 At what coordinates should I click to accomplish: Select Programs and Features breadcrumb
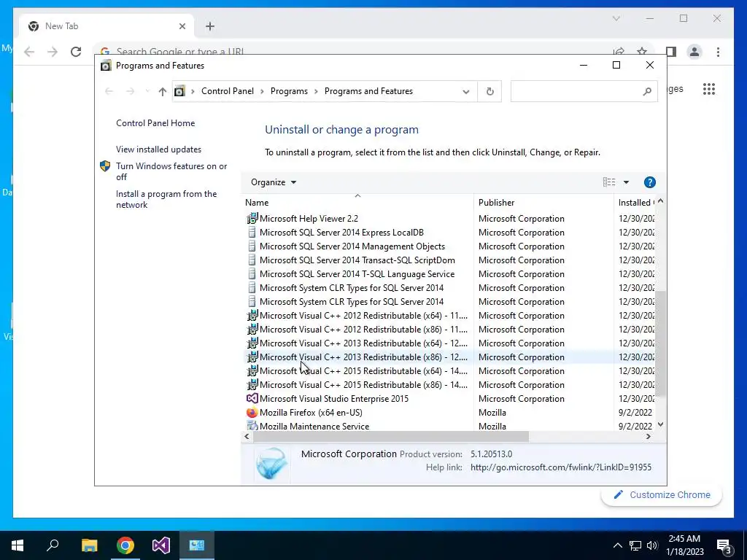click(x=368, y=91)
